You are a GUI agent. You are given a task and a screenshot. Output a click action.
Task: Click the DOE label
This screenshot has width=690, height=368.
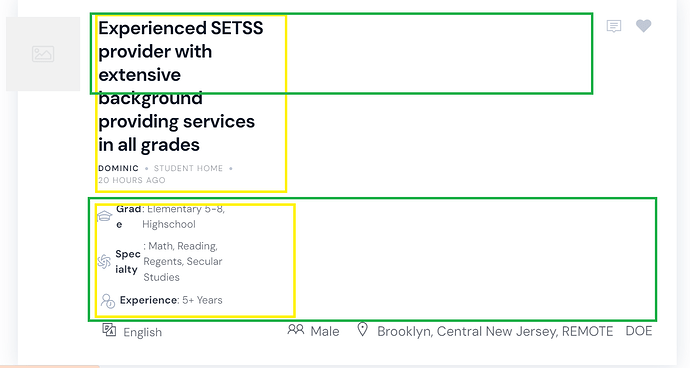coord(639,331)
